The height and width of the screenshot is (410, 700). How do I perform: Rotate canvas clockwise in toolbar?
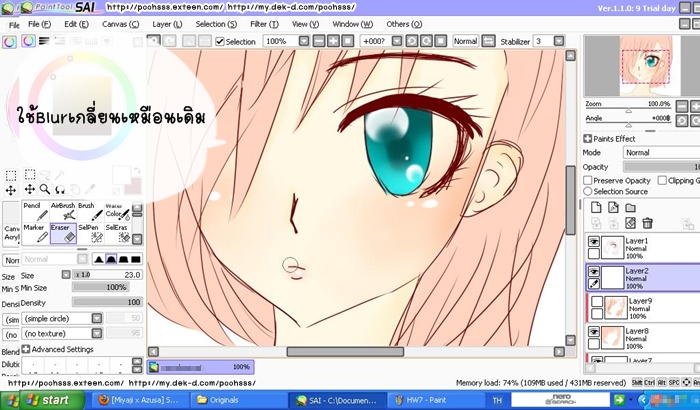426,41
